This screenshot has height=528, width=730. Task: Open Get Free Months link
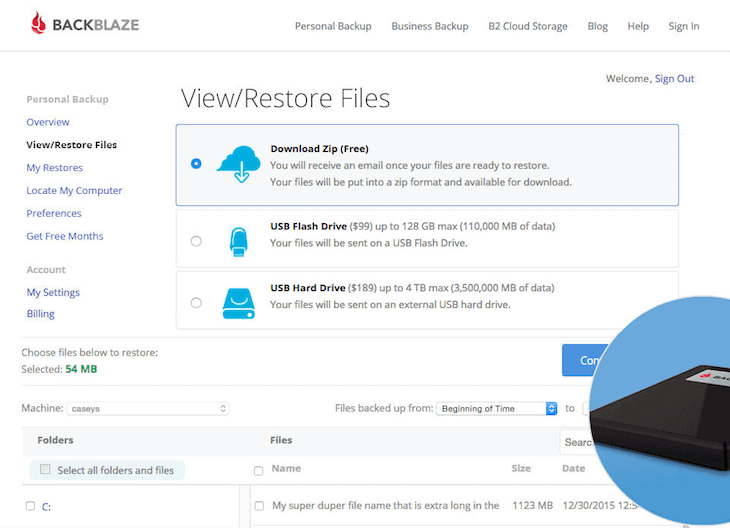pyautogui.click(x=65, y=236)
